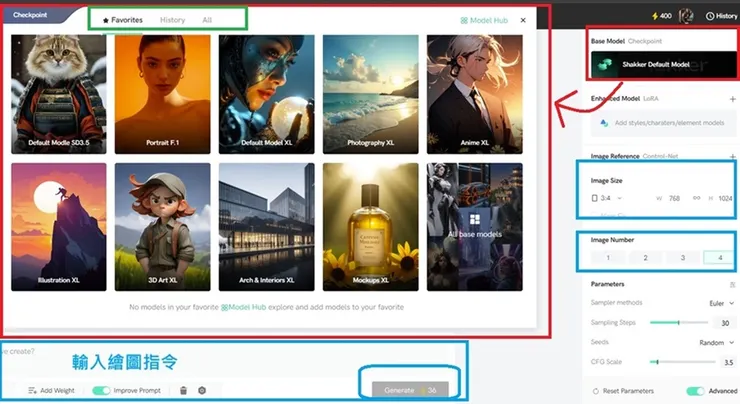Viewport: 740px width, 404px height.
Task: Open the user avatar in header
Action: (686, 16)
